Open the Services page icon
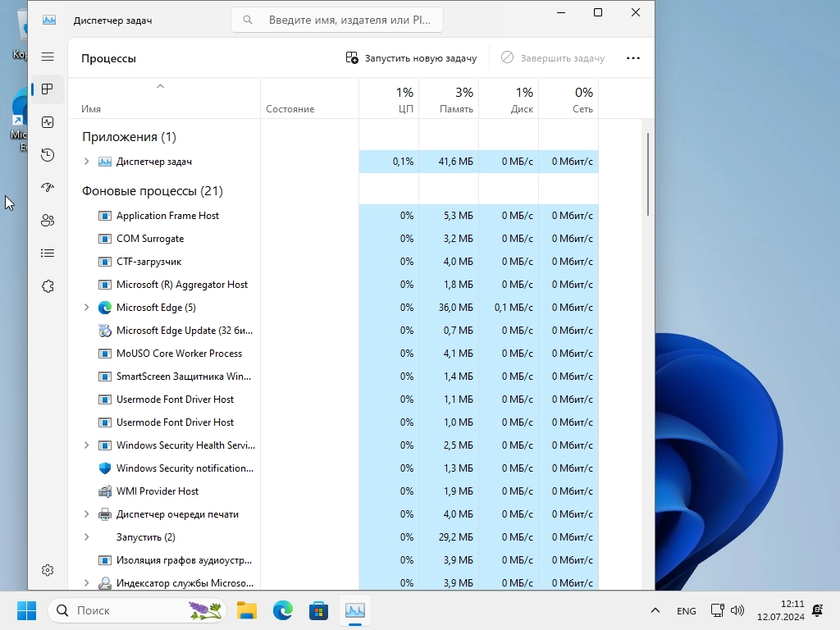 coord(48,286)
